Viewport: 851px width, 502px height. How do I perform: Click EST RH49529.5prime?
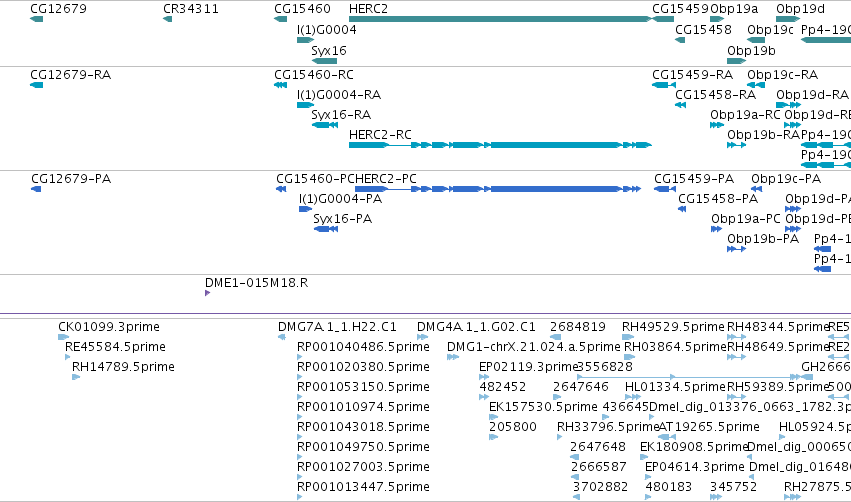click(x=673, y=327)
